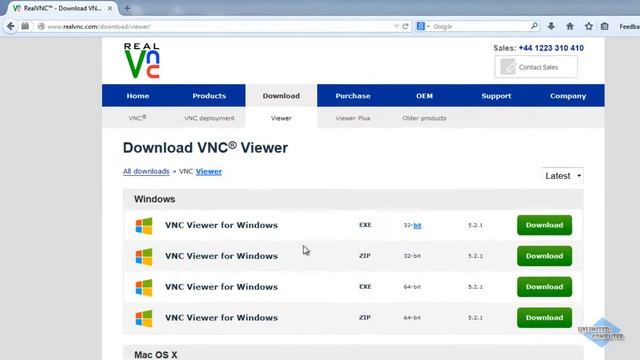
Task: Select the Viewer sub-navigation item
Action: (281, 118)
